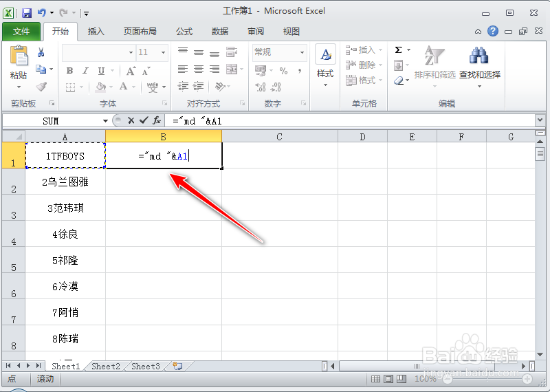Screen dimensions: 550x392
Task: Switch to 插入 Insert tab
Action: (x=96, y=32)
